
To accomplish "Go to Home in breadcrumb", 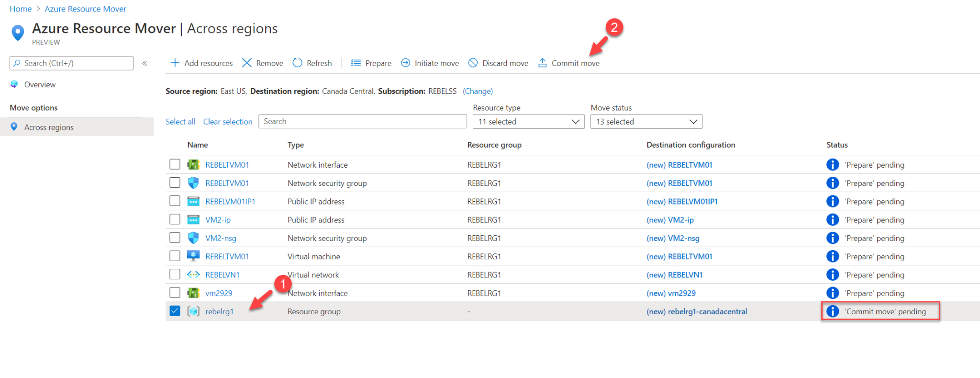I will 21,9.
